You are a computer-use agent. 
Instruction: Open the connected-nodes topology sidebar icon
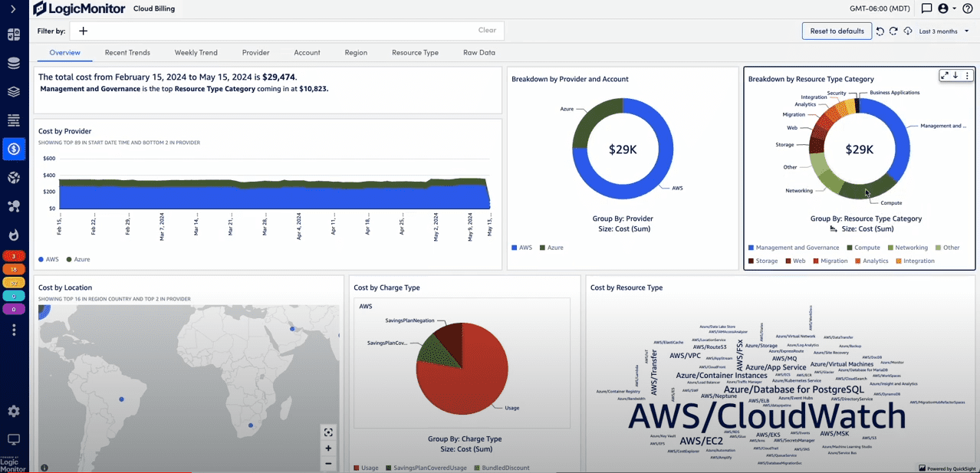(x=14, y=206)
